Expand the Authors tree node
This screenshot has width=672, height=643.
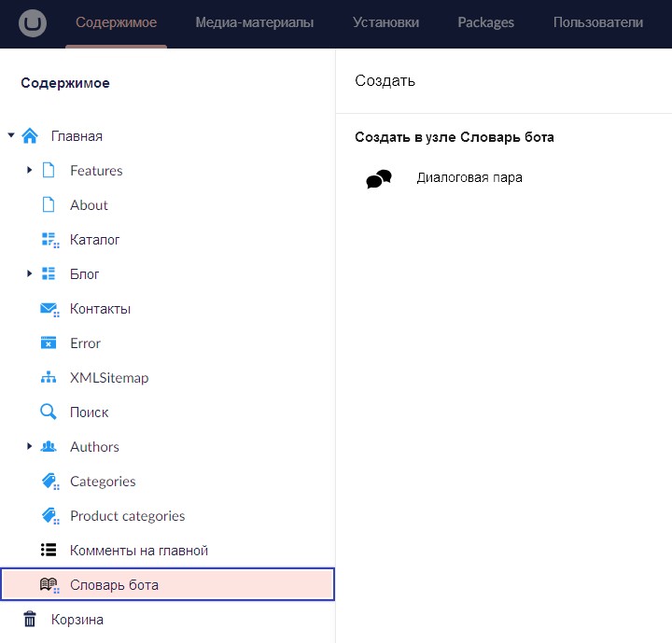click(x=30, y=447)
